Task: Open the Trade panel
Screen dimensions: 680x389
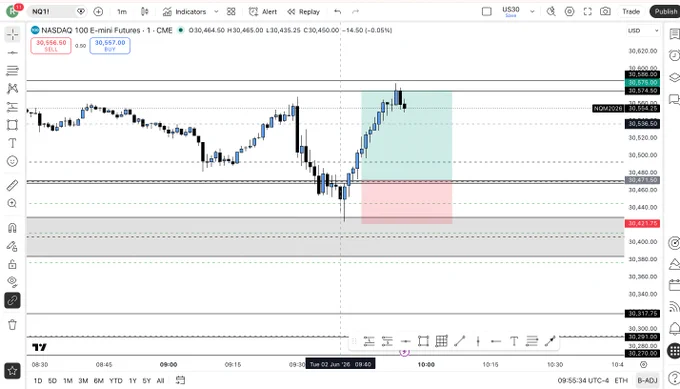Action: [631, 12]
